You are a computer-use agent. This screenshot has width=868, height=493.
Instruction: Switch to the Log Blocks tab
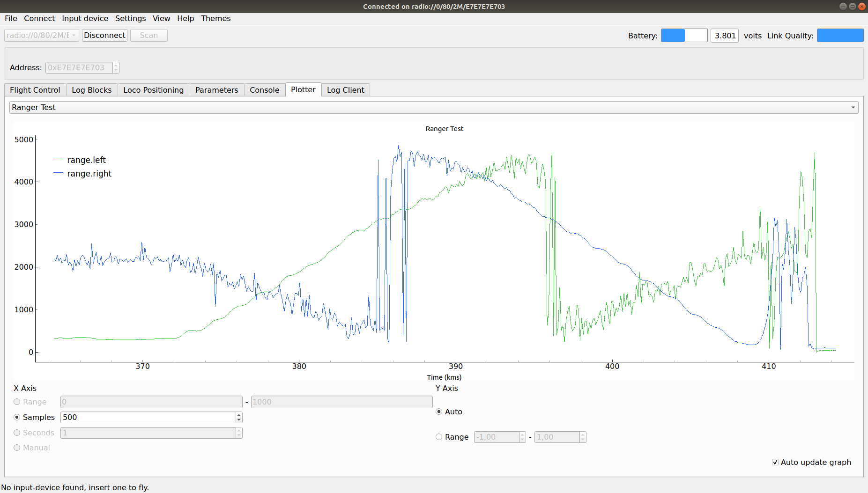tap(92, 90)
